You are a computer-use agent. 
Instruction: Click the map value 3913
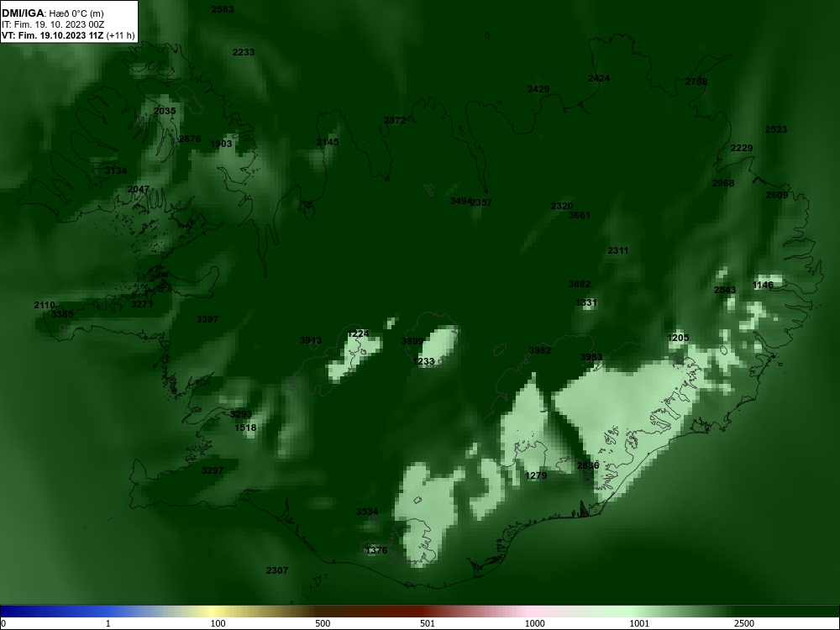tap(311, 340)
